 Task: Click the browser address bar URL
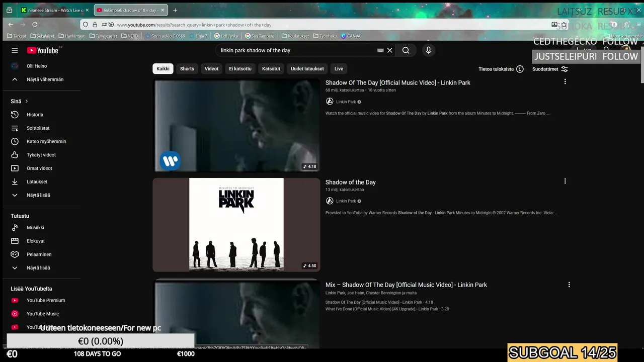point(194,25)
